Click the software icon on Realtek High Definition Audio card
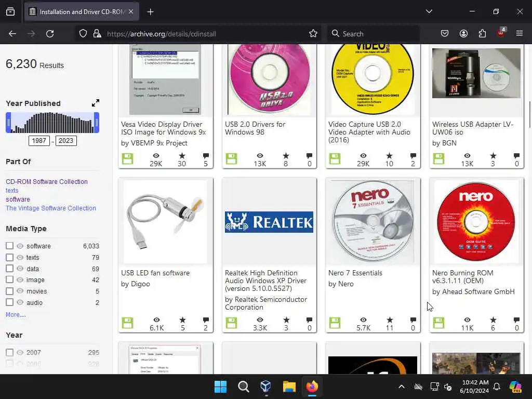Screen dimensions: 532x399 [x=231, y=323]
